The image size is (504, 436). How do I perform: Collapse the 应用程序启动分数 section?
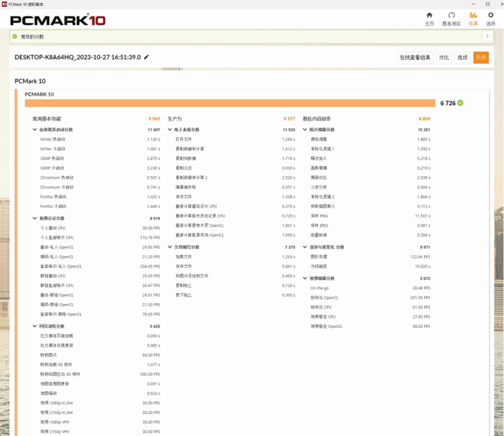(35, 130)
